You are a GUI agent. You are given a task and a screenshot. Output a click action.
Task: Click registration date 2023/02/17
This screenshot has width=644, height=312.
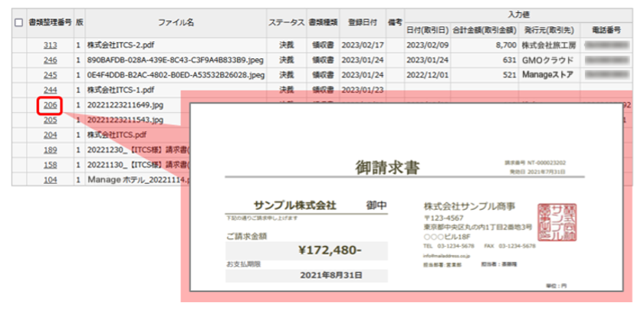click(363, 45)
